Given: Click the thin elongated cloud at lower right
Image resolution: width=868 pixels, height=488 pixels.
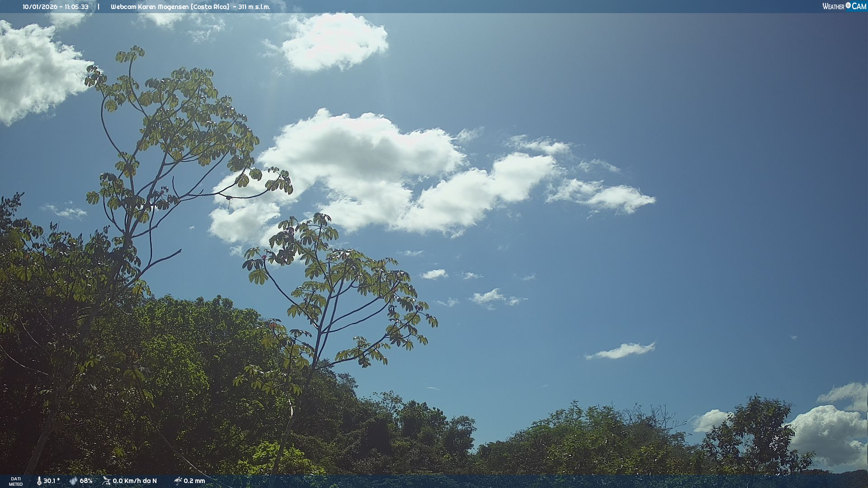Looking at the screenshot, I should [x=622, y=351].
